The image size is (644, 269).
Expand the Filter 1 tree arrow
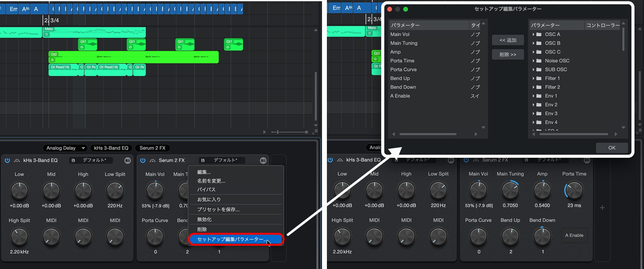pyautogui.click(x=533, y=78)
